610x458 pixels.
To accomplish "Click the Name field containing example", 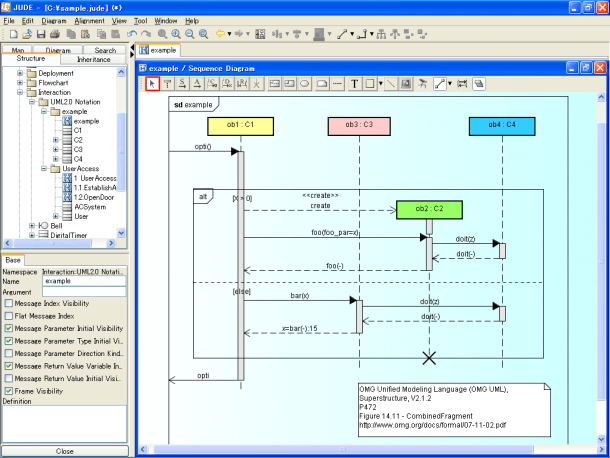I will [x=84, y=281].
